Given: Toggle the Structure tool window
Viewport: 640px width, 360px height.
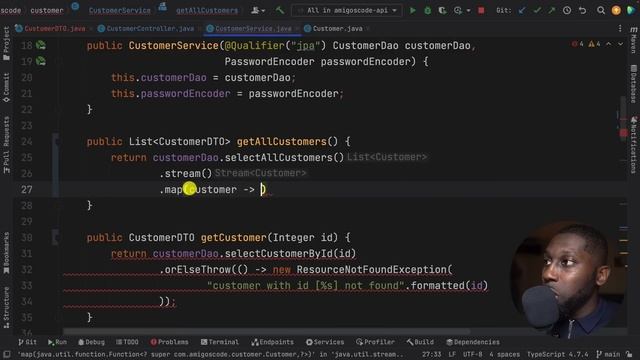Looking at the screenshot, I should pyautogui.click(x=6, y=307).
